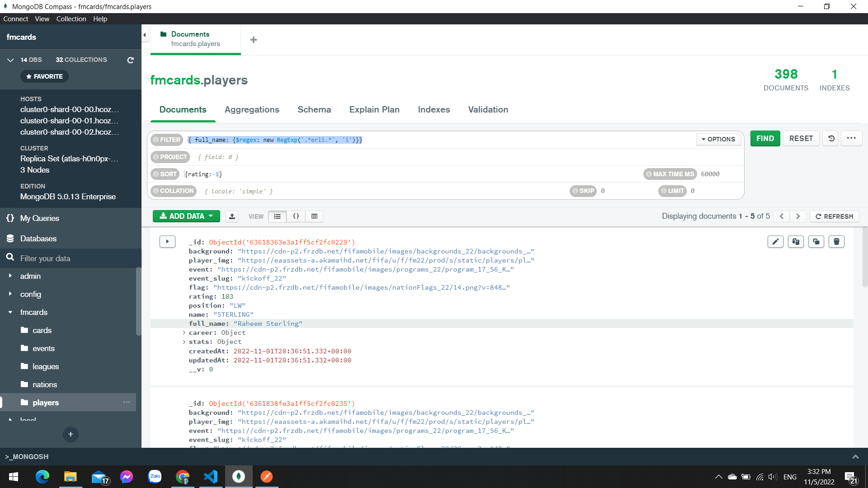Open the query history icon
This screenshot has width=868, height=488.
point(831,139)
